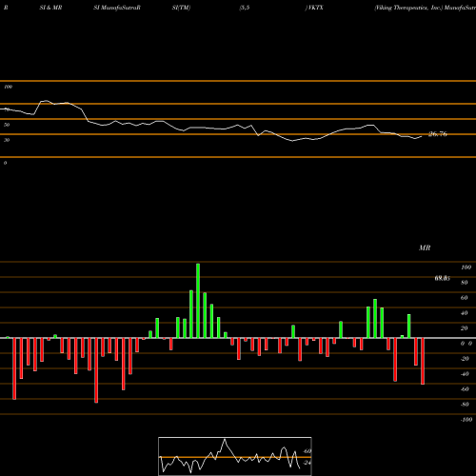Click the SI & MR header label
Viewport: 476px width, 476px height.
pos(50,8)
